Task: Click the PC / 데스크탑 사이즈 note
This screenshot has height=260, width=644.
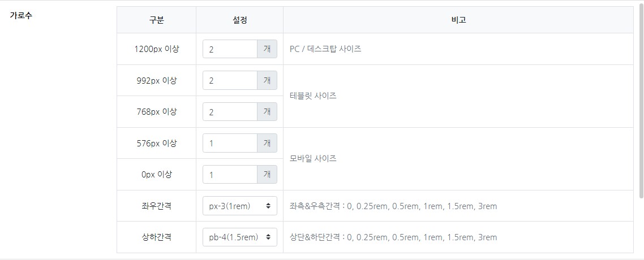Action: [x=325, y=49]
